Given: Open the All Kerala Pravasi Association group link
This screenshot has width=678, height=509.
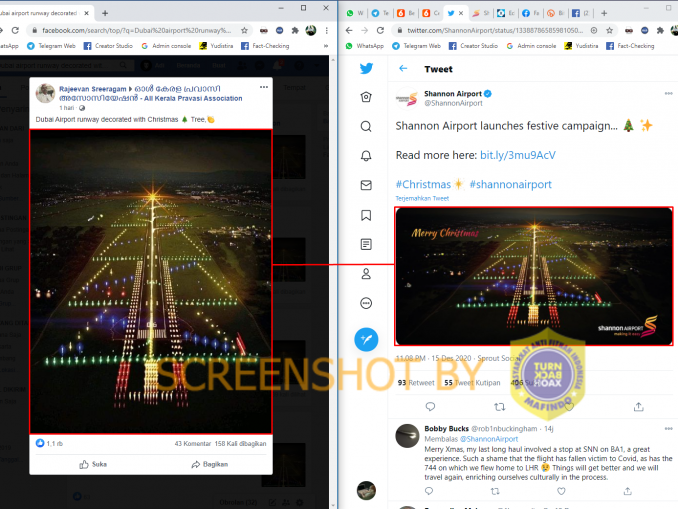Looking at the screenshot, I should (151, 94).
